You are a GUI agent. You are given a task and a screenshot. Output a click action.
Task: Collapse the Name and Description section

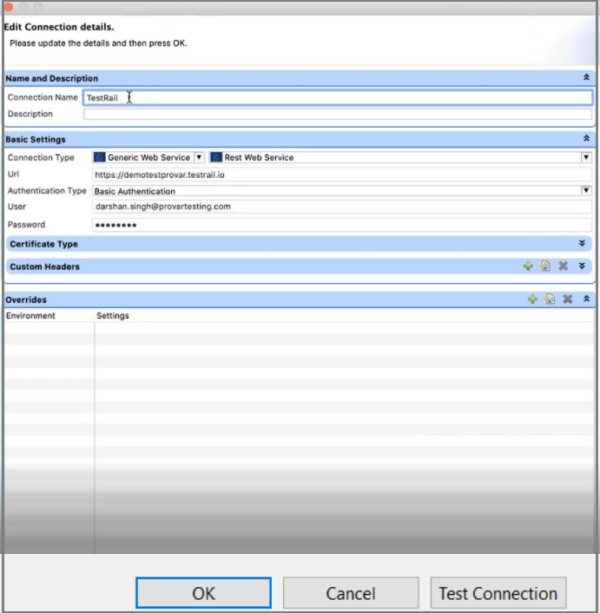click(x=586, y=77)
